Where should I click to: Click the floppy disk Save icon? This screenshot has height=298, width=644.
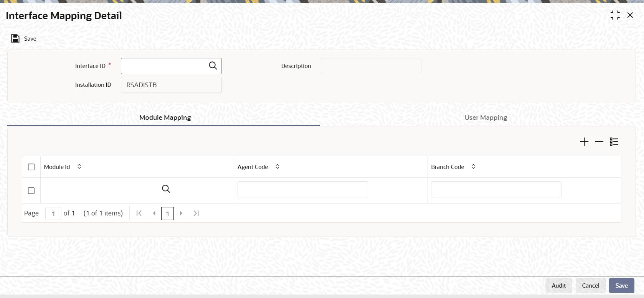tap(15, 38)
